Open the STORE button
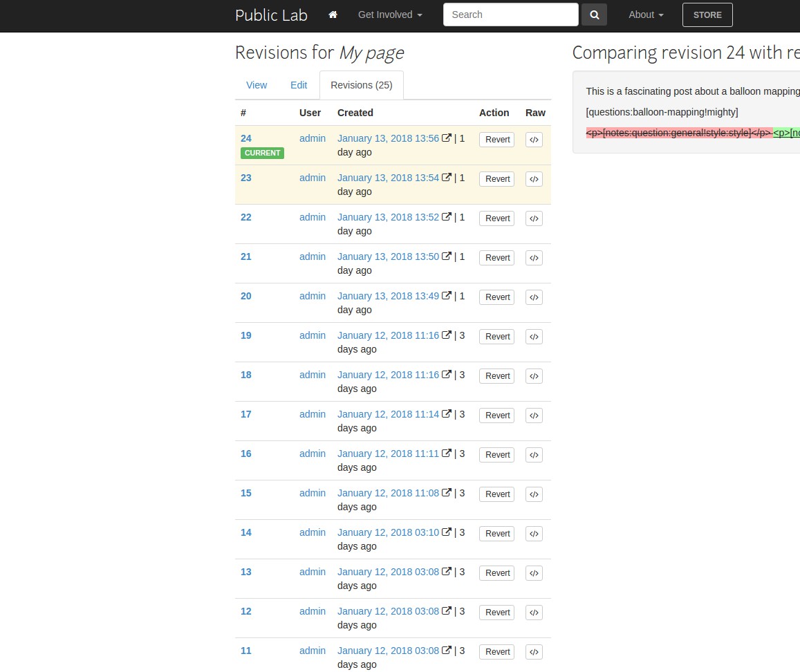 tap(707, 15)
